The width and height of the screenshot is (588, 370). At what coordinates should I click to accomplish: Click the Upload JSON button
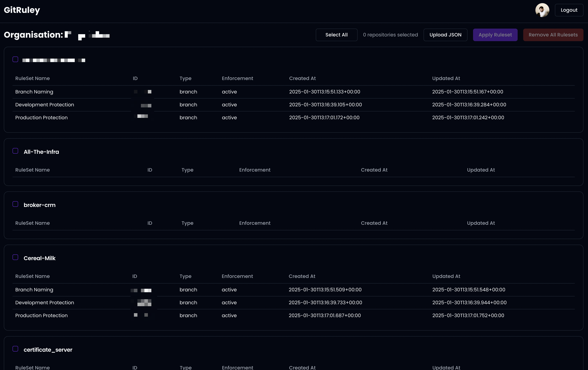445,35
